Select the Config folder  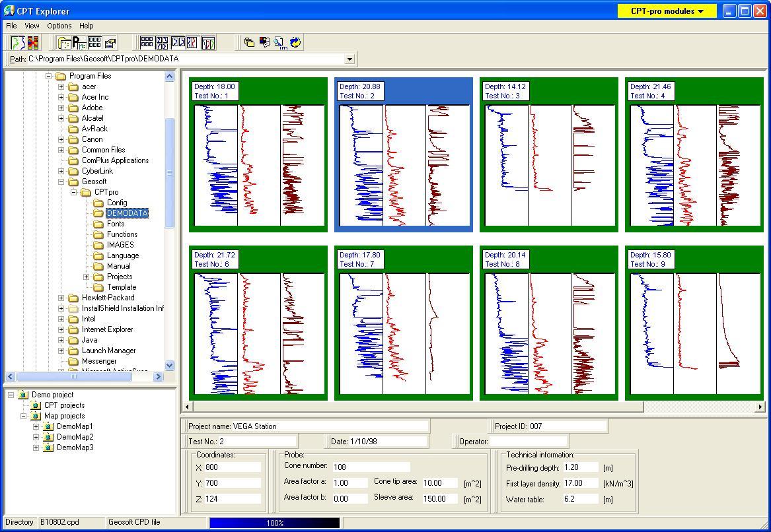tap(117, 203)
